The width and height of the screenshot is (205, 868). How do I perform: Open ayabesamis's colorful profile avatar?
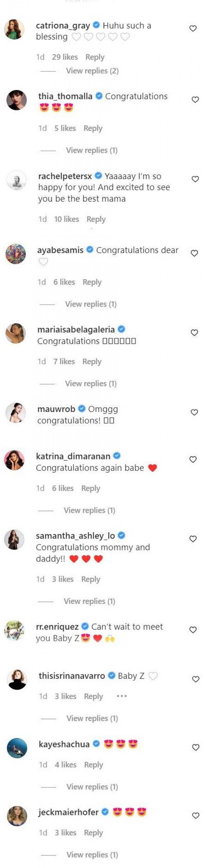(16, 254)
